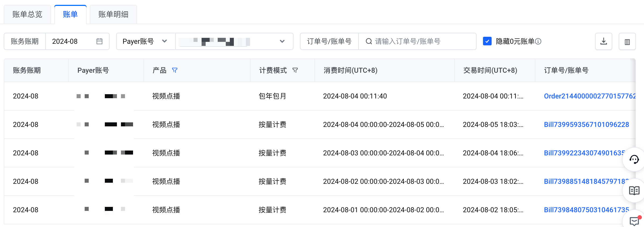Open the bill link for 2024-08-01 usage
The width and height of the screenshot is (644, 227).
coord(586,210)
